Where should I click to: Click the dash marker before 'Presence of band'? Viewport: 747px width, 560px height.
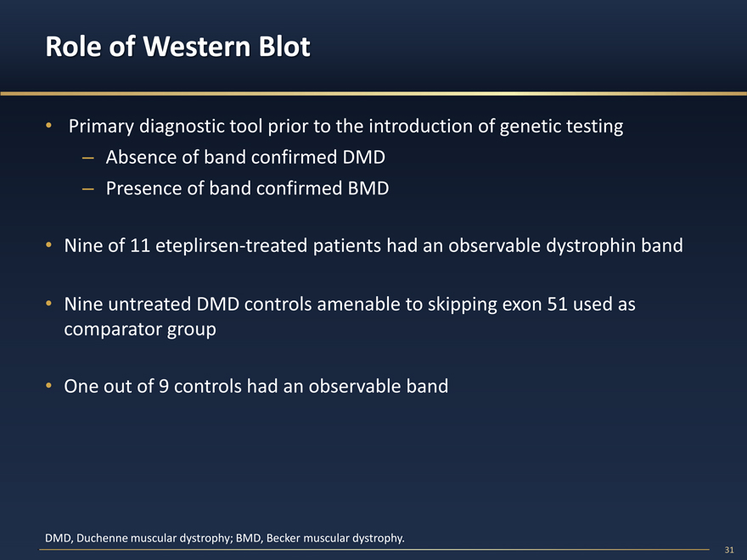coord(88,188)
